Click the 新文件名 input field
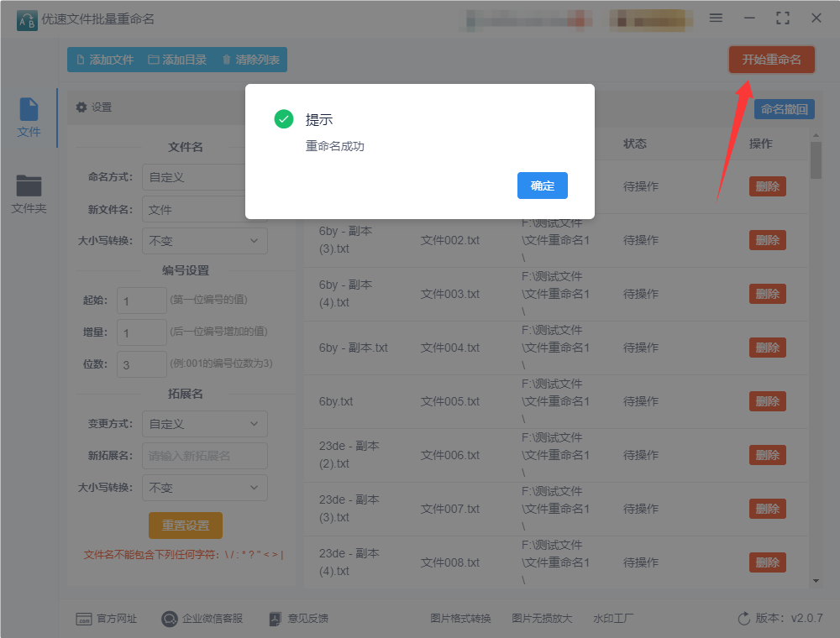 [205, 209]
